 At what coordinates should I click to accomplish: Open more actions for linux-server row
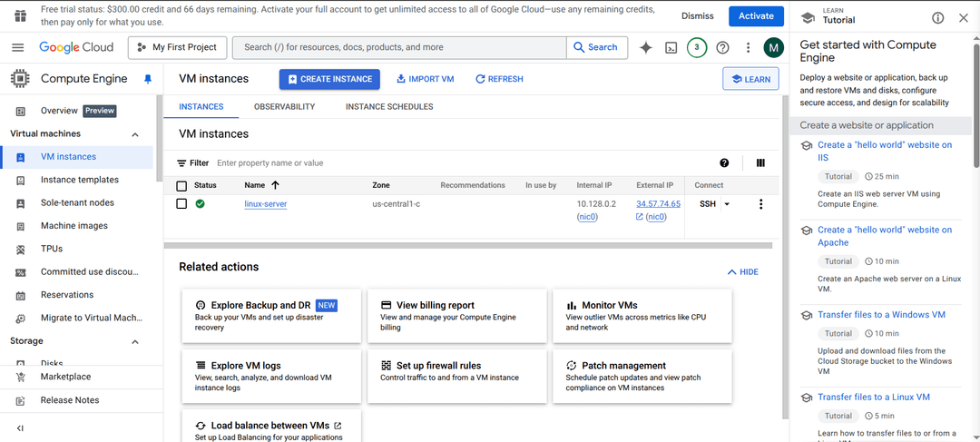tap(760, 204)
